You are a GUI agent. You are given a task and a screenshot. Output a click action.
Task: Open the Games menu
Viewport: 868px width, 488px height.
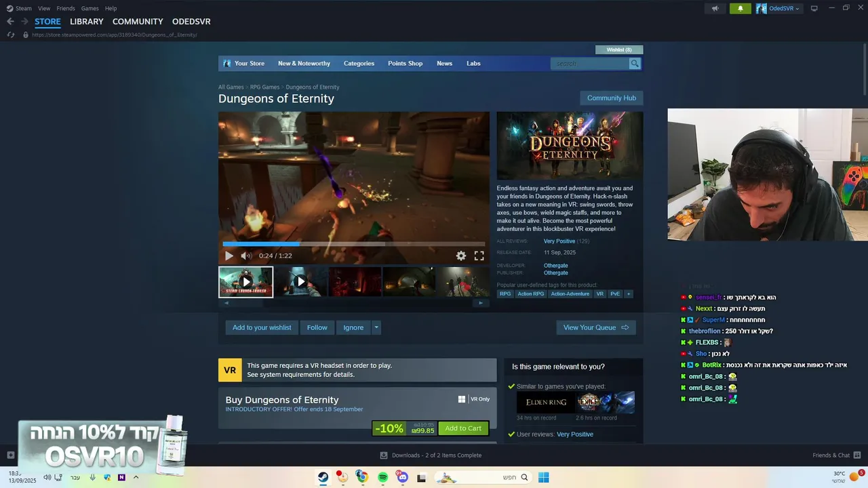90,8
